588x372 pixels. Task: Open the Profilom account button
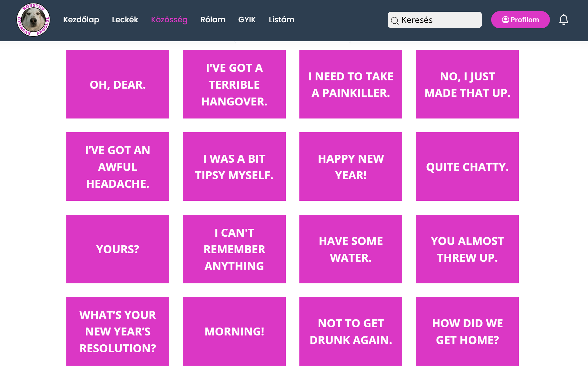pyautogui.click(x=520, y=20)
